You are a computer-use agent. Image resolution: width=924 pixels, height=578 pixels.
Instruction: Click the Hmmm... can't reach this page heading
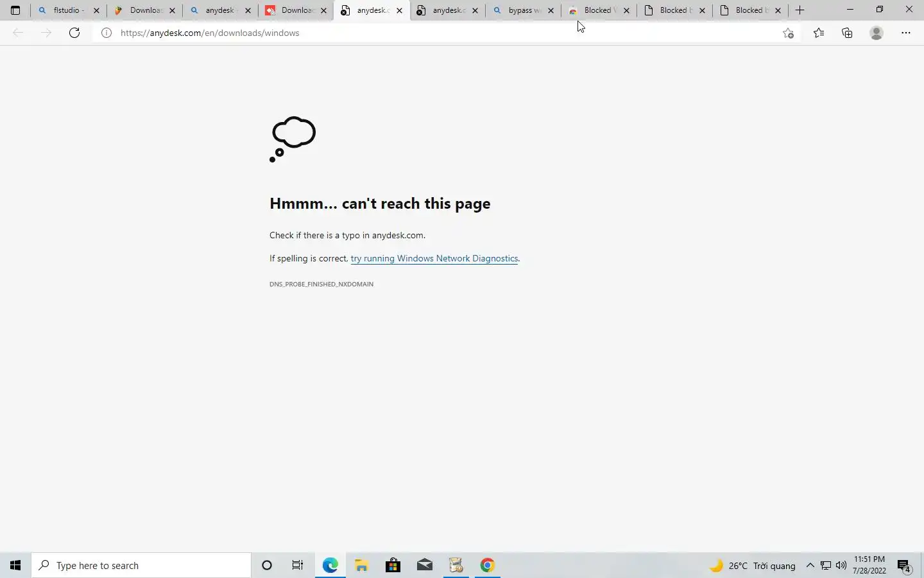[380, 204]
